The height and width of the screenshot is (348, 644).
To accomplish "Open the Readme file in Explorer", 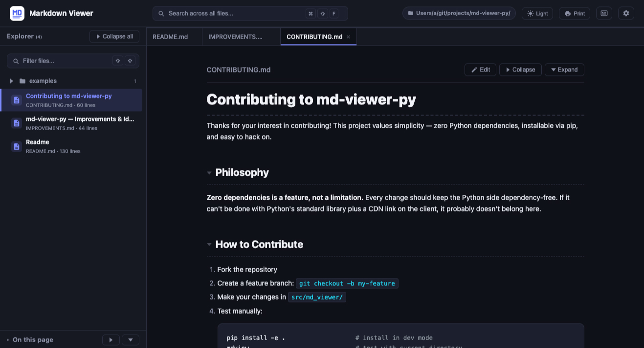I will (x=71, y=146).
